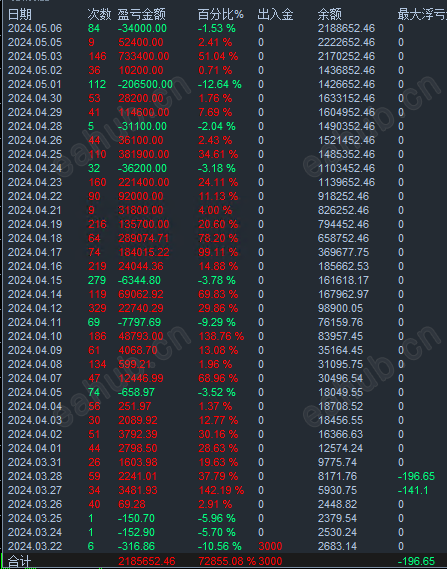Click percentage 28.63 %

coord(218,449)
